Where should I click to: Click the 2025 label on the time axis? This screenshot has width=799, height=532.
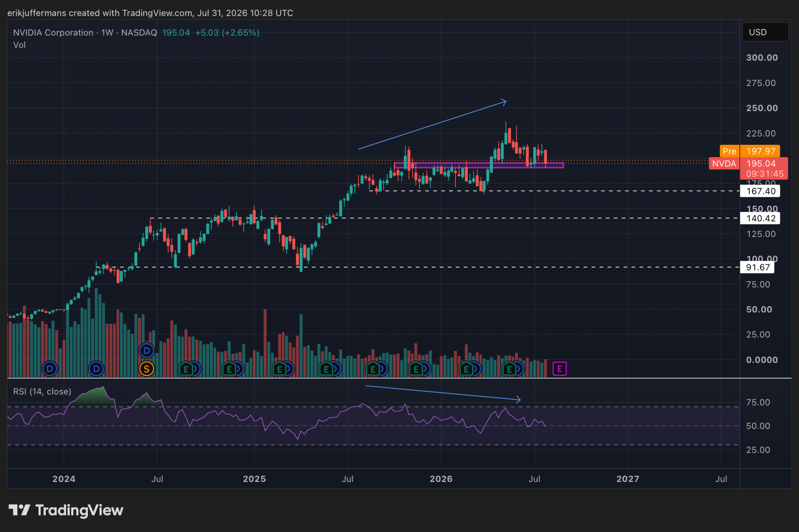[x=254, y=479]
